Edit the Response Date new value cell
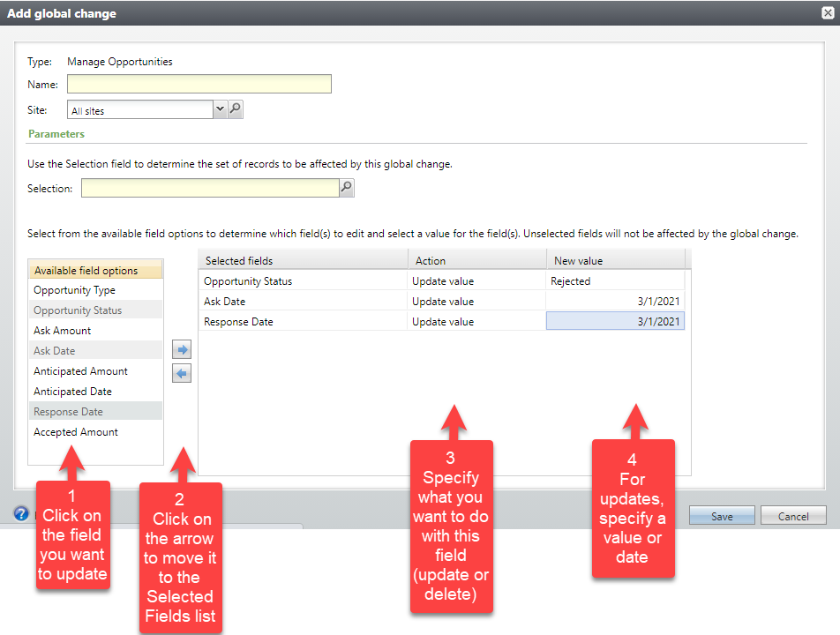840x635 pixels. click(614, 322)
